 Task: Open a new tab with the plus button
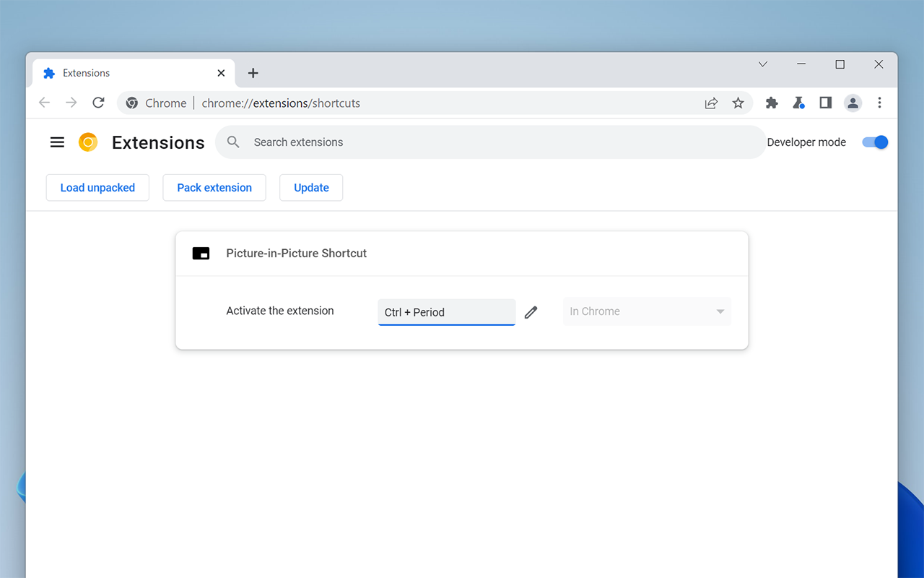tap(253, 73)
